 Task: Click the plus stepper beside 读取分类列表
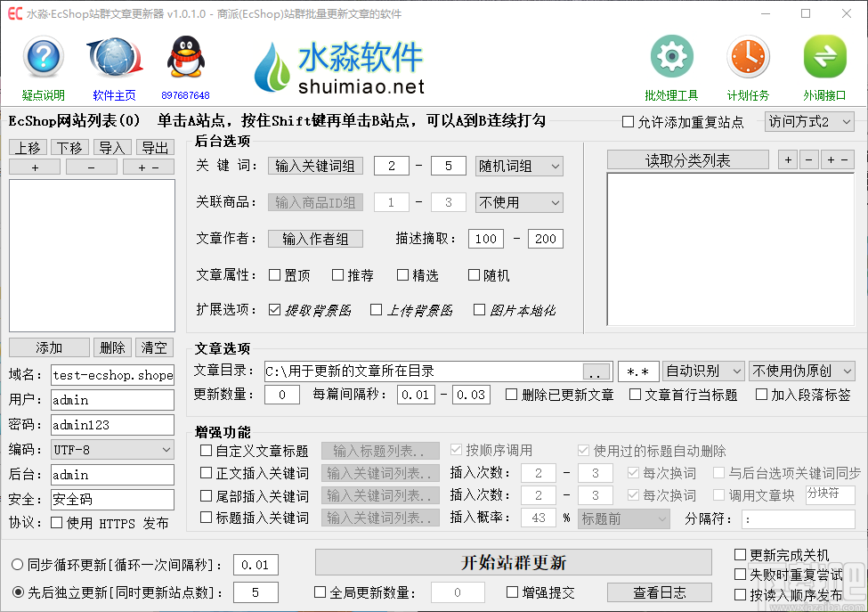pos(790,160)
